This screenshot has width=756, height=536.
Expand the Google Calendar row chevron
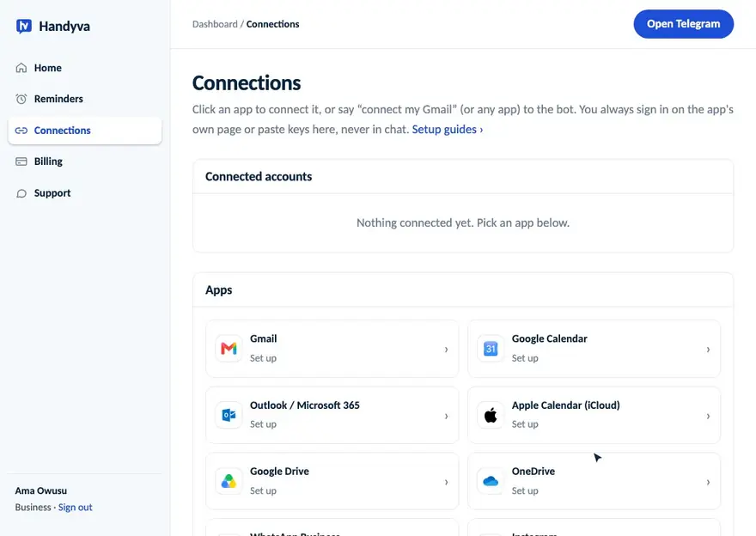click(708, 350)
